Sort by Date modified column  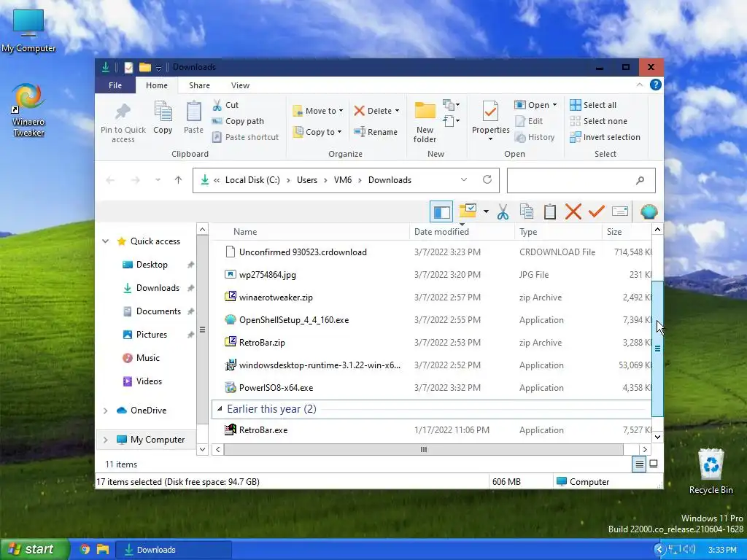[x=441, y=232]
